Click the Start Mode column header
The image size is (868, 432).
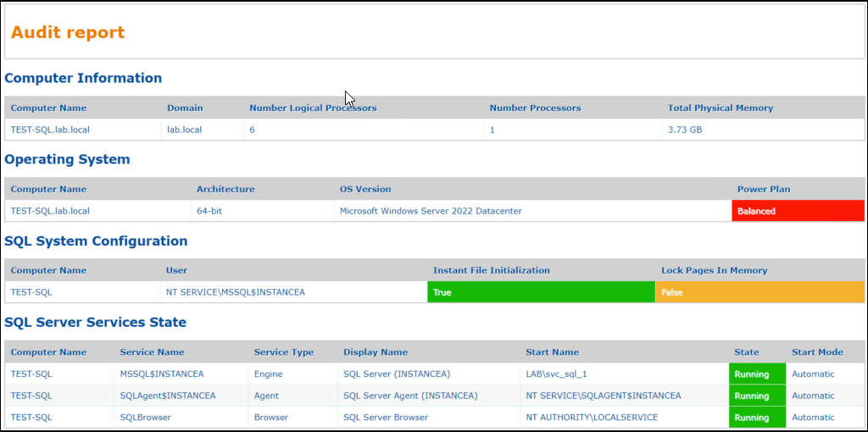(817, 352)
